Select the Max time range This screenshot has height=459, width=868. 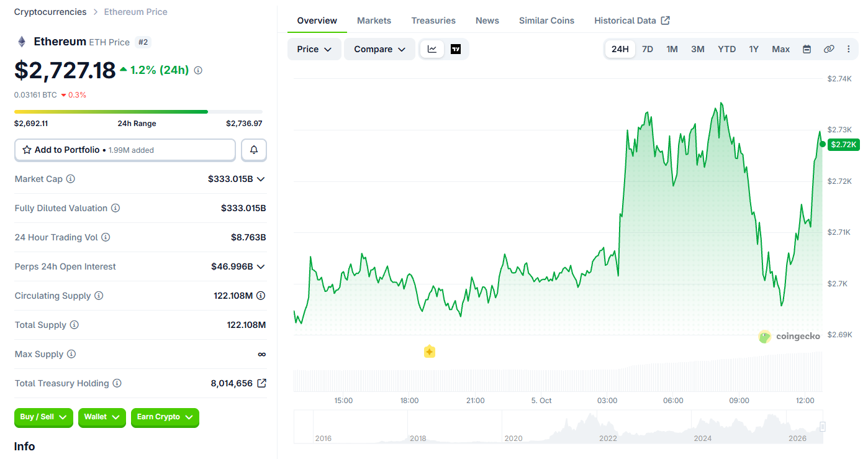click(x=781, y=49)
